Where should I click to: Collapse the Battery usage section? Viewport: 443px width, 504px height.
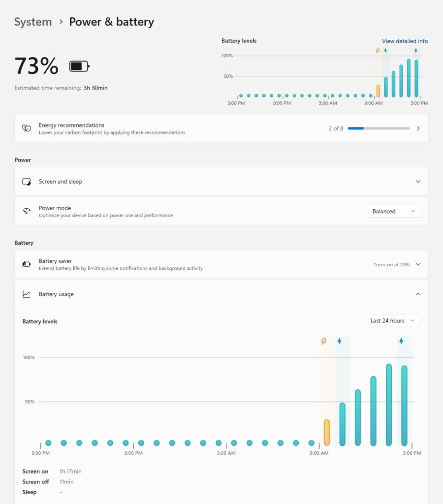[x=418, y=294]
